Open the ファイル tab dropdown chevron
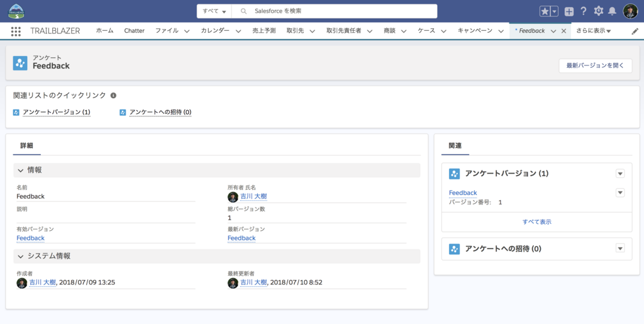Viewport: 644px width, 324px height. [x=186, y=31]
